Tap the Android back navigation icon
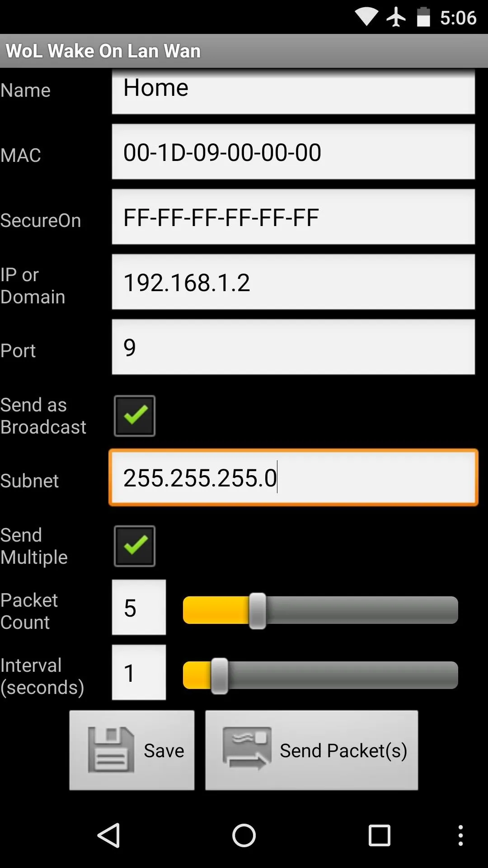 [x=109, y=835]
